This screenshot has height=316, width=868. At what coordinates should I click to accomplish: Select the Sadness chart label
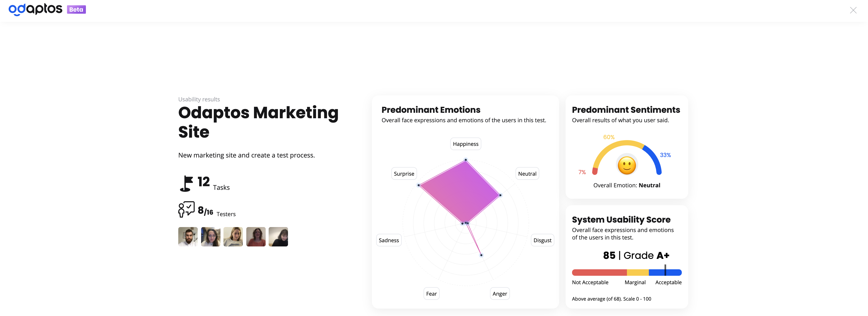[x=389, y=240]
